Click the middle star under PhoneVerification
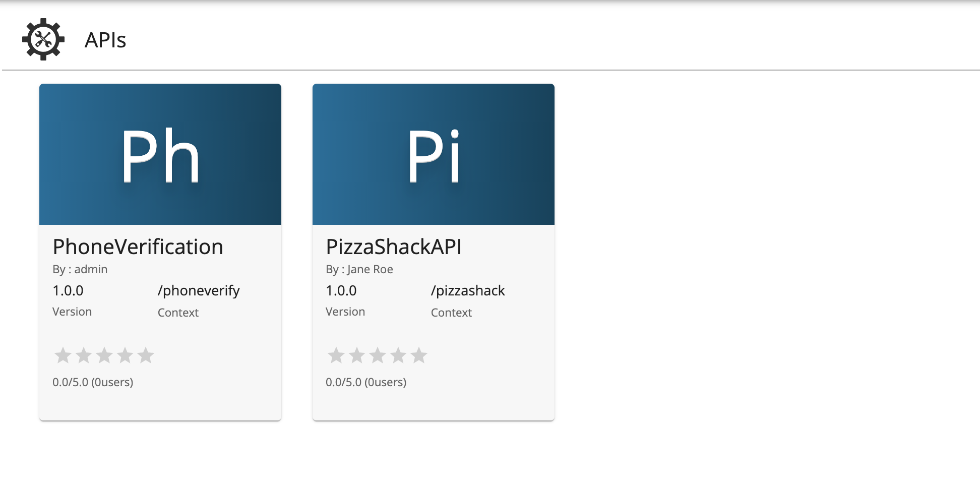 coord(104,355)
